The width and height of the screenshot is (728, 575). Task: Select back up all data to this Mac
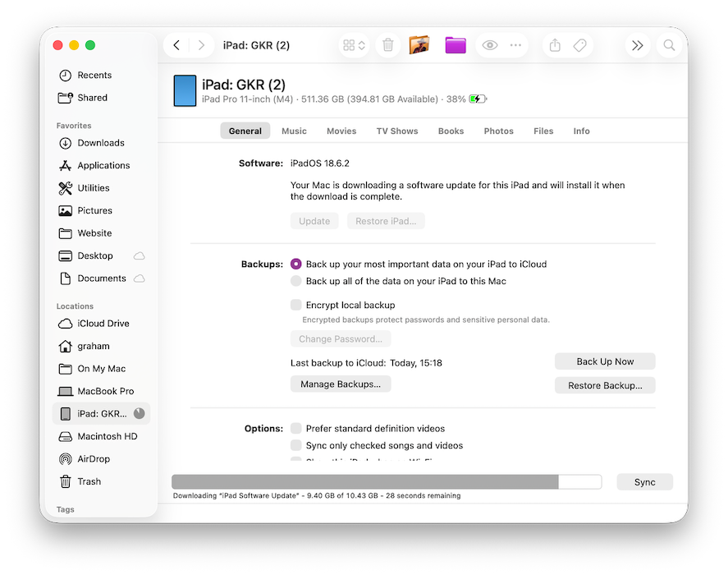click(296, 281)
